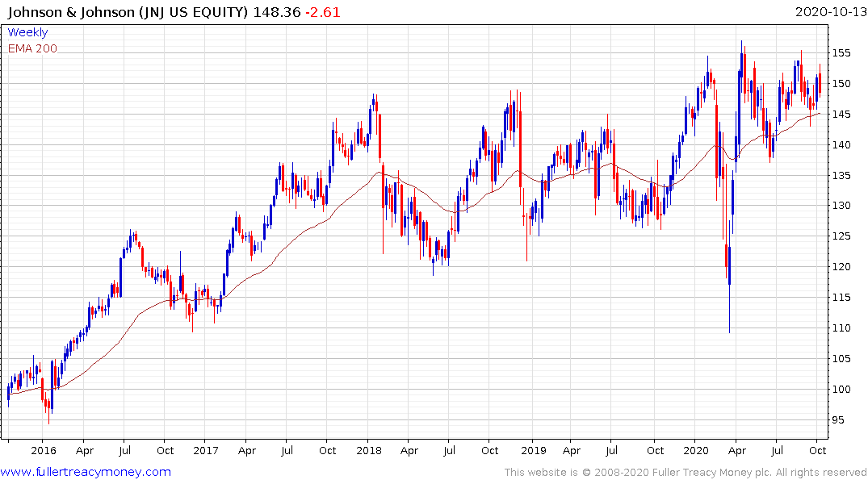Click the 150 price axis label
This screenshot has height=484, width=868.
pos(841,84)
